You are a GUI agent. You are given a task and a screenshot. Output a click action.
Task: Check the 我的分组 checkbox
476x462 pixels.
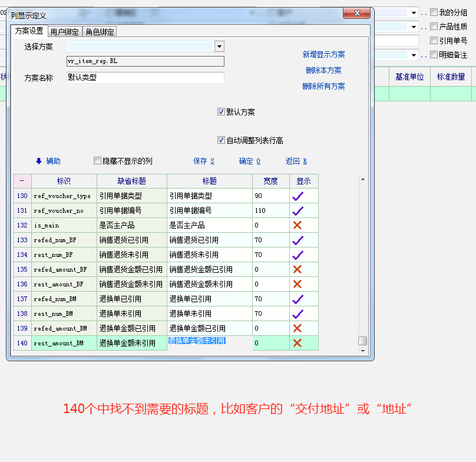pyautogui.click(x=434, y=12)
